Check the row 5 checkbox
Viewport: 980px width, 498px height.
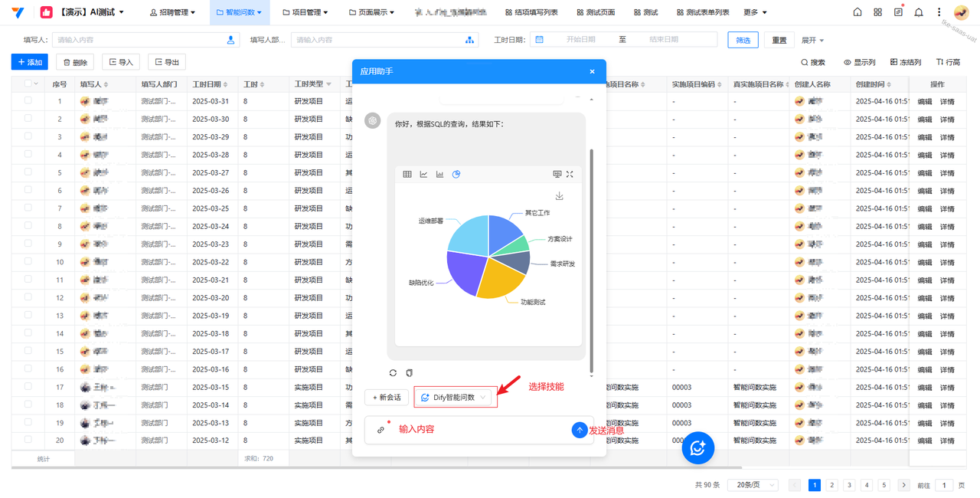tap(28, 172)
